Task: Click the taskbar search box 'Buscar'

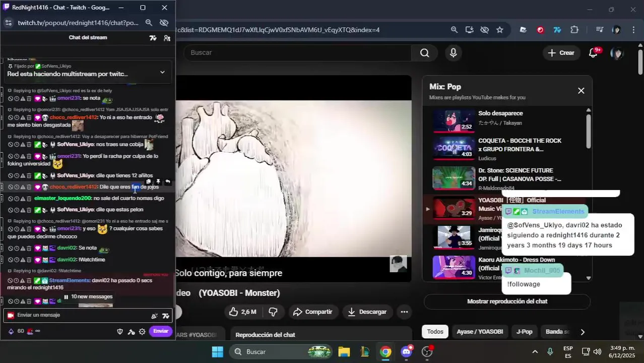Action: (281, 352)
